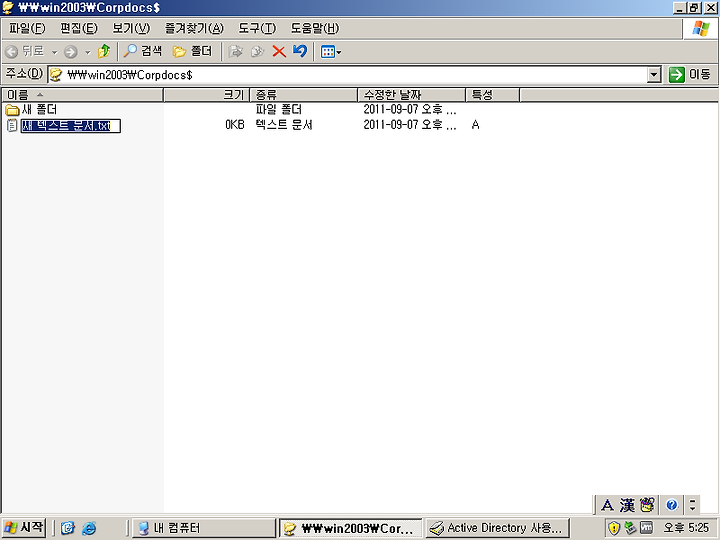Click the 漢 Hanja conversion icon

[627, 505]
